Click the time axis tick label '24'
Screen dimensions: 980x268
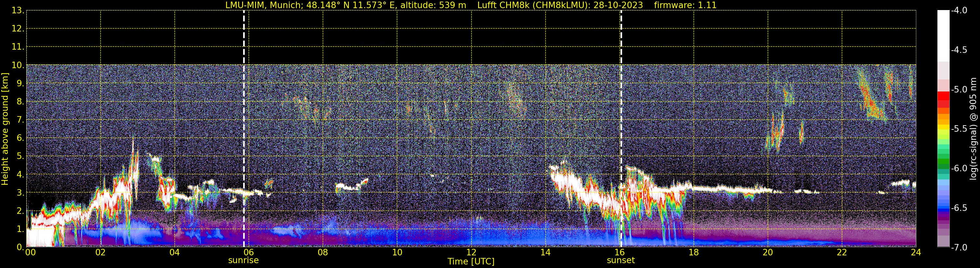click(x=916, y=252)
